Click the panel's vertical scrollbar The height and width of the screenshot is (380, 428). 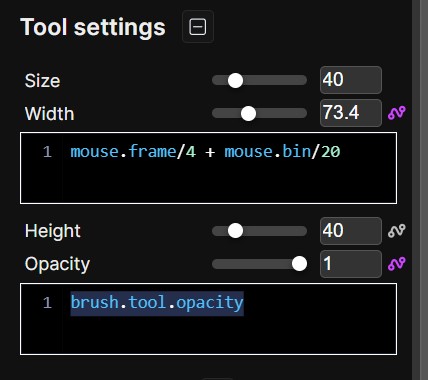[416, 190]
